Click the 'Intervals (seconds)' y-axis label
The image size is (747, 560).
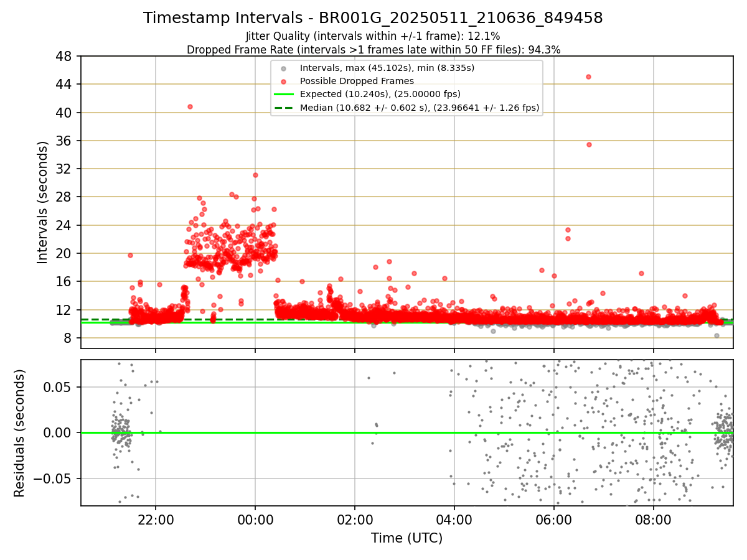(42, 202)
